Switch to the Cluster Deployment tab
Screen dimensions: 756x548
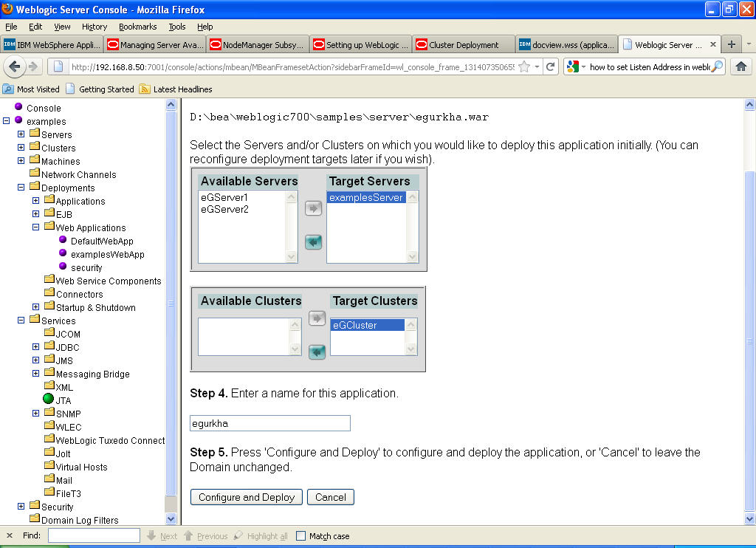[x=464, y=45]
